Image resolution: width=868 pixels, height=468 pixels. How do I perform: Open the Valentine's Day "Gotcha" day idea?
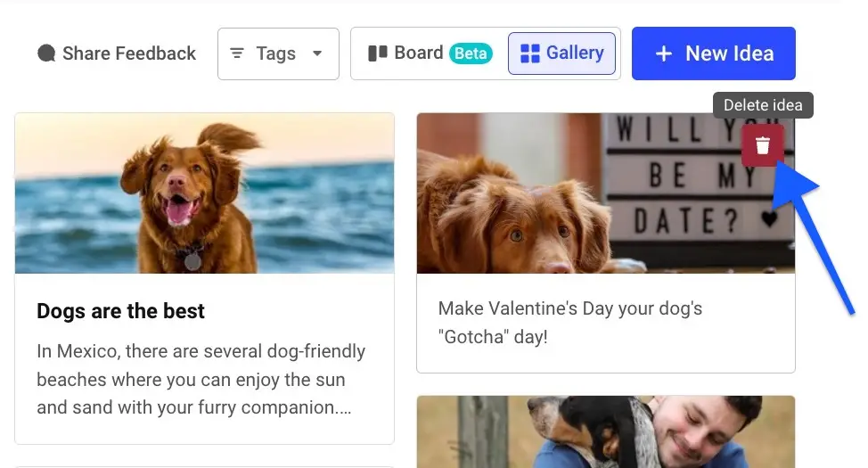tap(570, 323)
